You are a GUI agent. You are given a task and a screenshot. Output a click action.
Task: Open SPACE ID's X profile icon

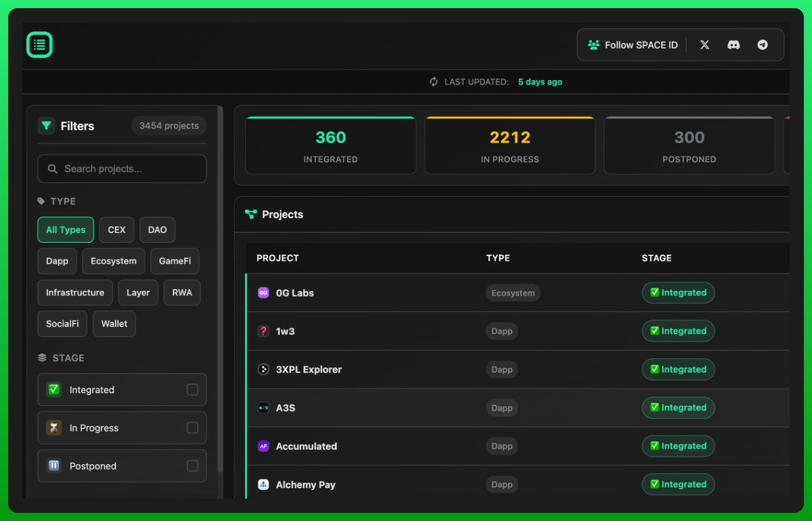tap(704, 45)
